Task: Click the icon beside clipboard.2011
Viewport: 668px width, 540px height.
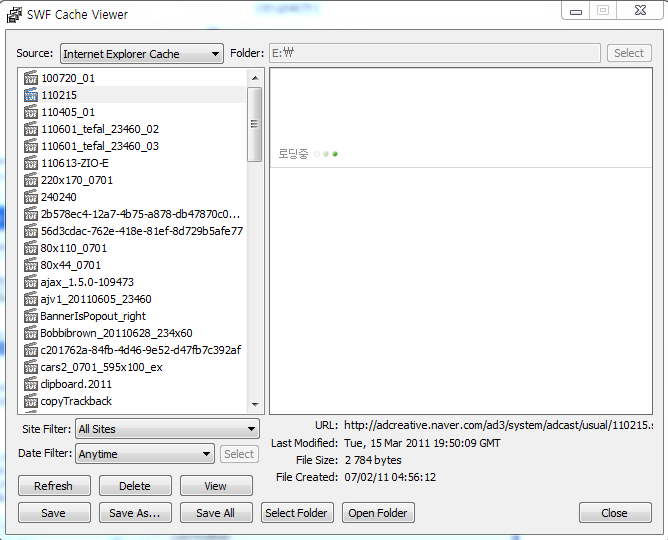Action: point(31,384)
